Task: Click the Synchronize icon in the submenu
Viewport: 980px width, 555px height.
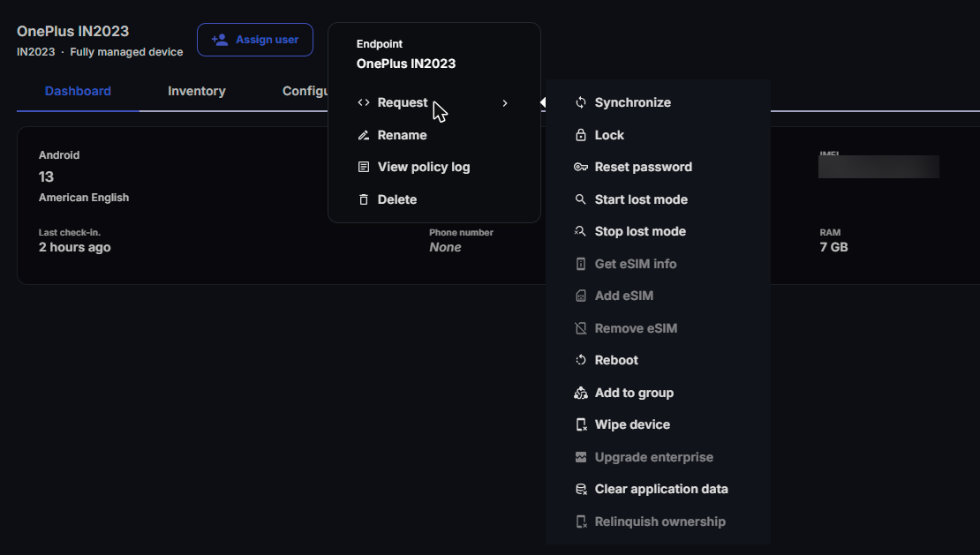Action: 581,102
